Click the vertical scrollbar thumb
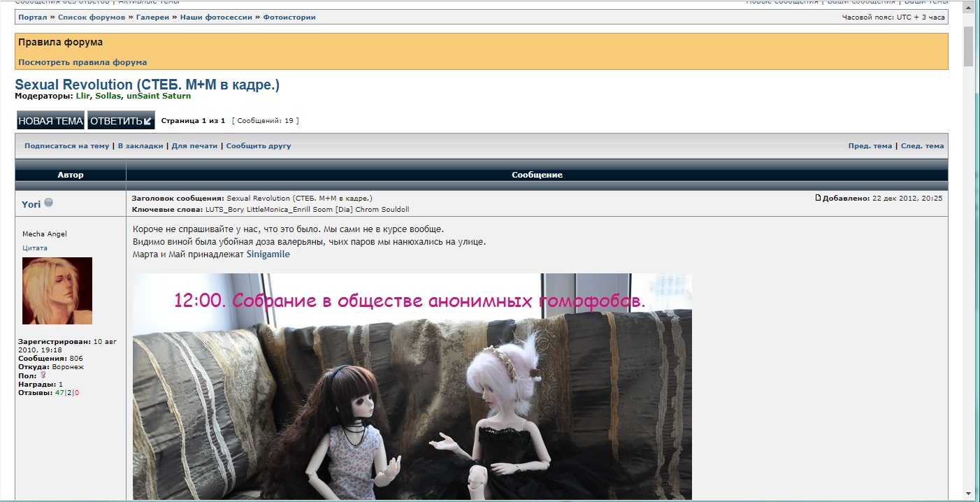Viewport: 980px width, 502px height. 968,46
